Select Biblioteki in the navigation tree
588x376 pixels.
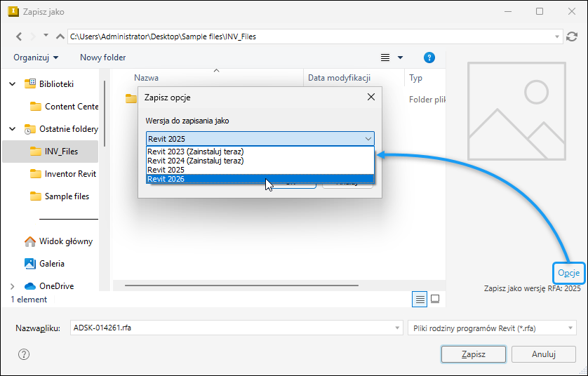tap(56, 84)
